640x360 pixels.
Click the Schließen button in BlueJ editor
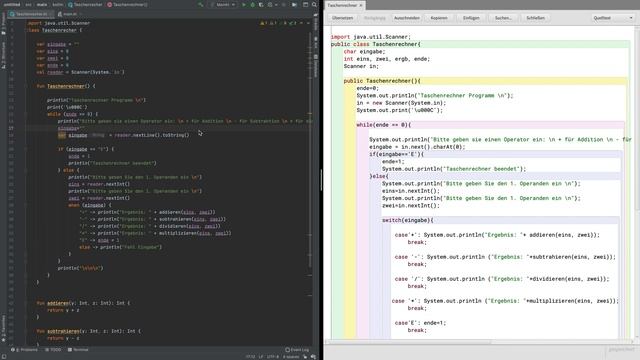(535, 18)
